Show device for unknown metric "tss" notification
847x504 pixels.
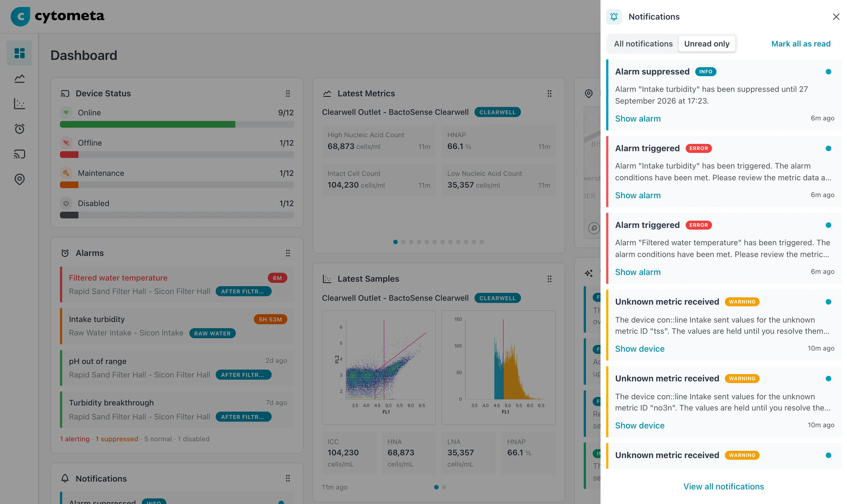pyautogui.click(x=639, y=349)
